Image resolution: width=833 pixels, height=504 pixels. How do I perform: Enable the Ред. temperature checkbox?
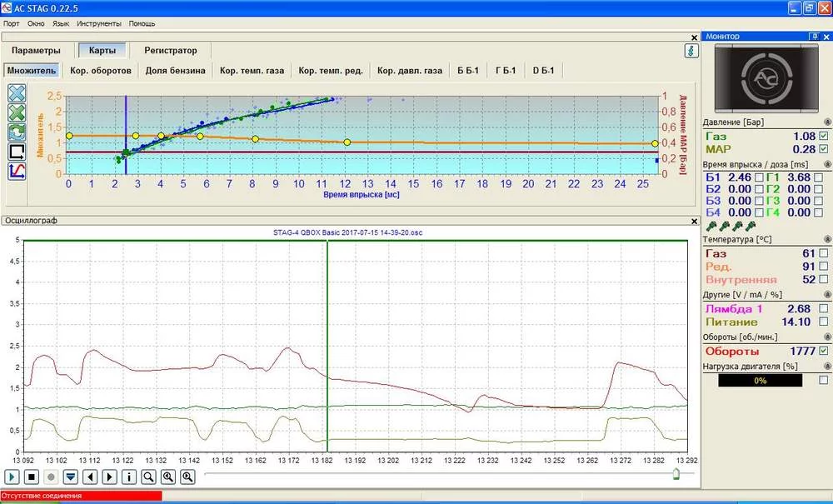824,267
